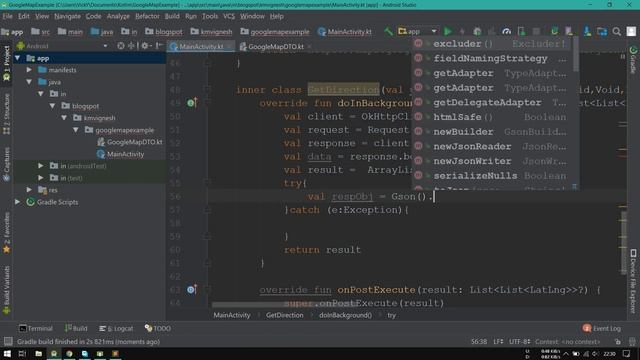Open the File menu
The width and height of the screenshot is (640, 360).
[7, 16]
